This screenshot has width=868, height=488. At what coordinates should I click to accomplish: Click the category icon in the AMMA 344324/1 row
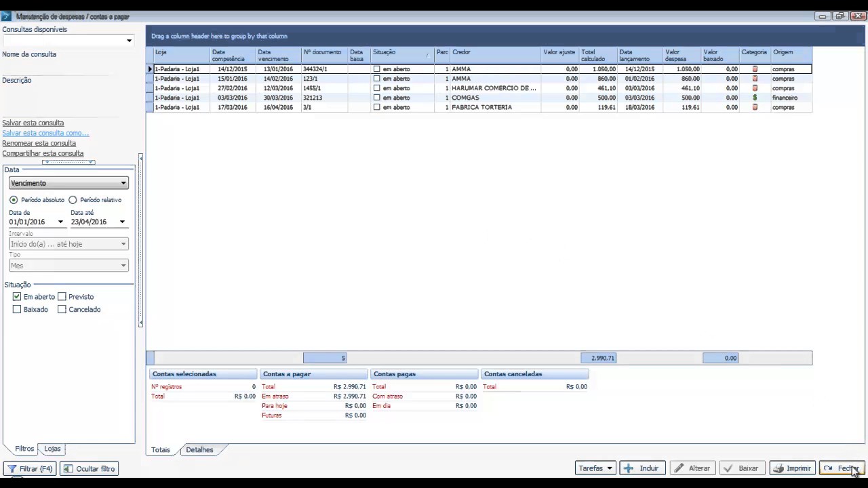755,69
